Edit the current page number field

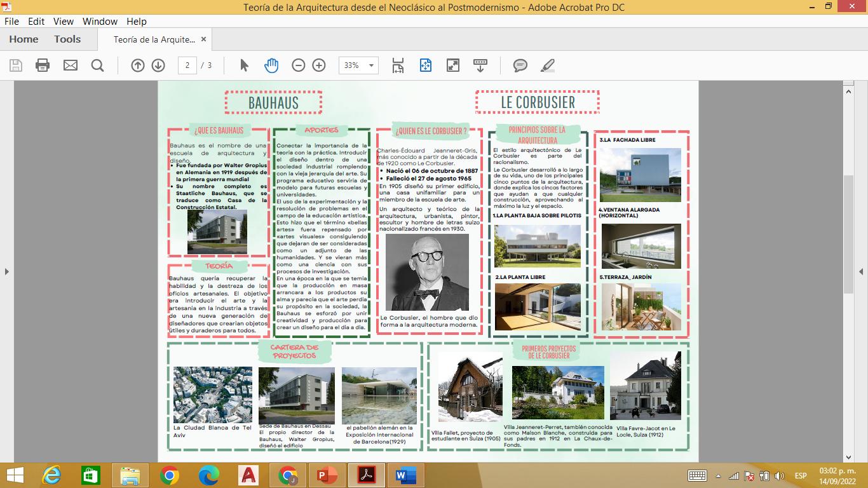[x=187, y=65]
